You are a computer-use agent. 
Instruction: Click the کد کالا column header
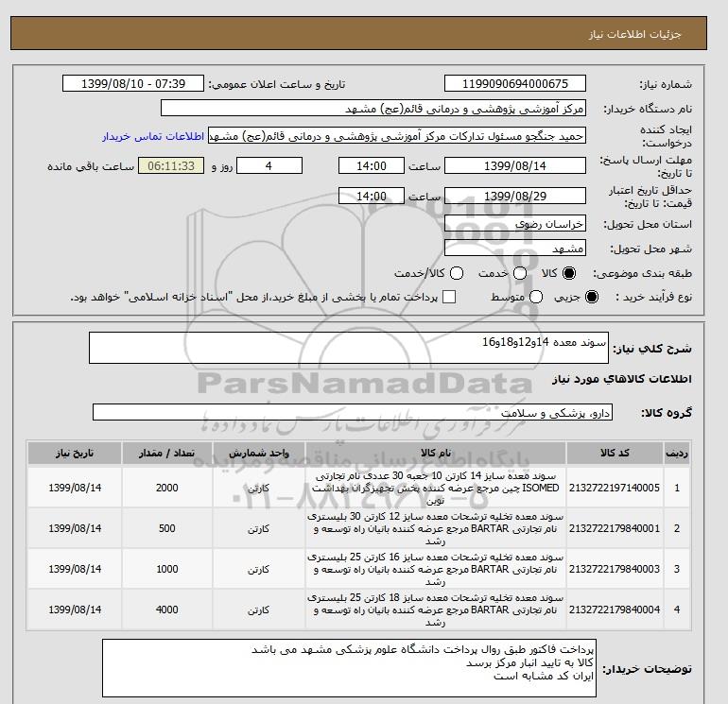[615, 454]
